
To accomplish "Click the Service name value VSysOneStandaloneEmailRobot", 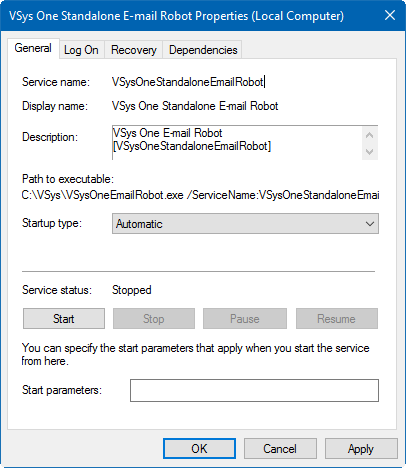I will (188, 82).
